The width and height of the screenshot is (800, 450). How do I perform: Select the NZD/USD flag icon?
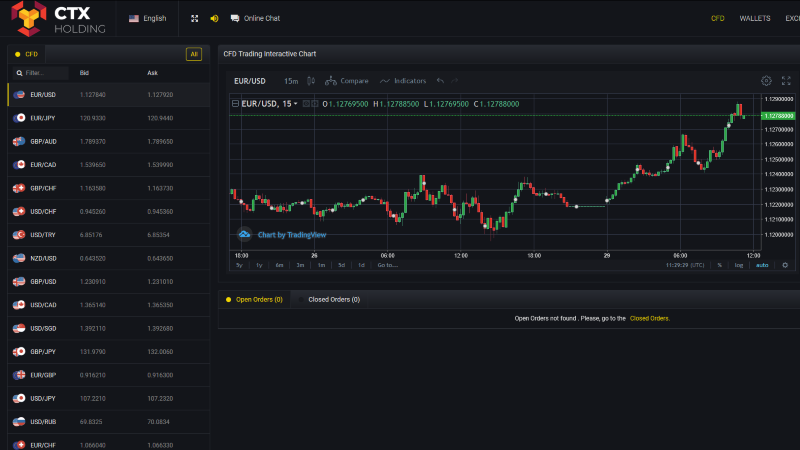click(x=19, y=258)
